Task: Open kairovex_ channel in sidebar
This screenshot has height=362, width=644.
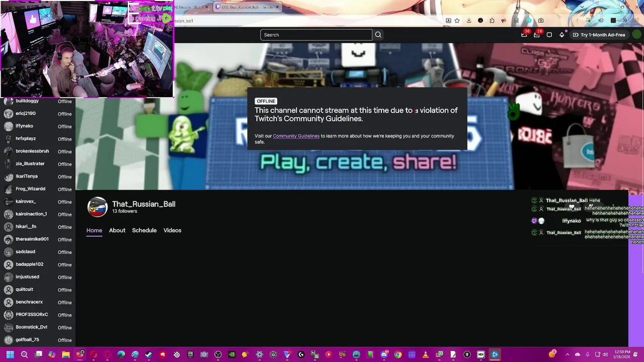Action: [38, 202]
